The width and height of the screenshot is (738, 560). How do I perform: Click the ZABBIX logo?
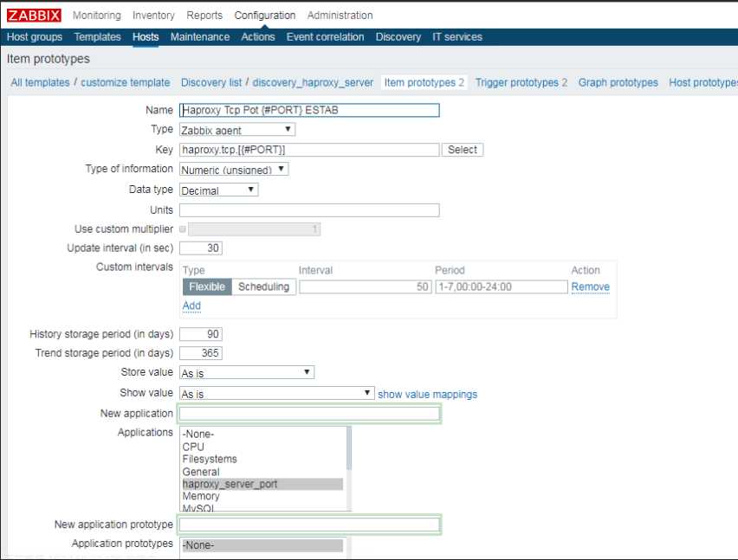[34, 15]
